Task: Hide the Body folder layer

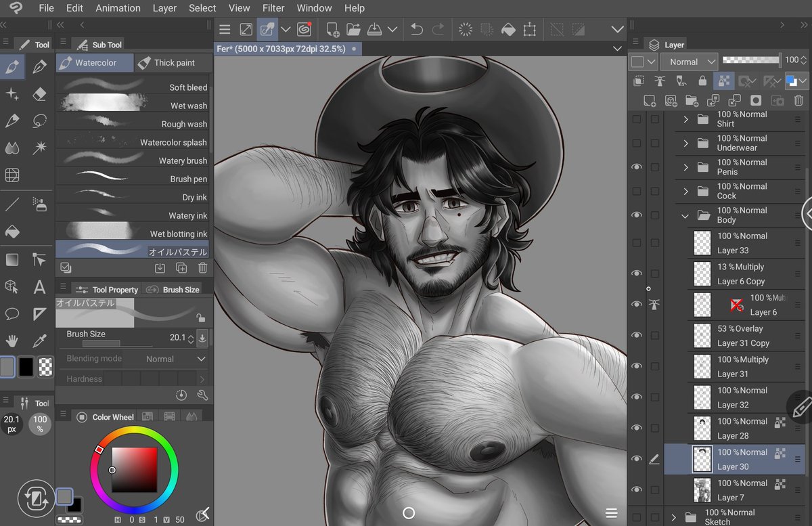Action: click(636, 215)
